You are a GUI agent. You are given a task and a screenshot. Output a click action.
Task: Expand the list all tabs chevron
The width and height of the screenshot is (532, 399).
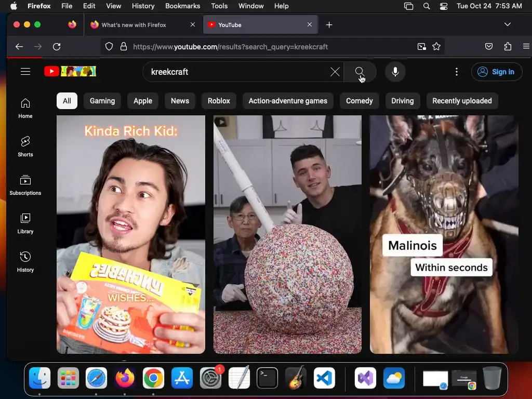[507, 24]
